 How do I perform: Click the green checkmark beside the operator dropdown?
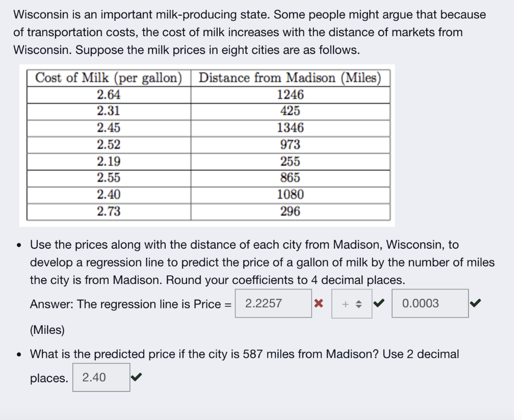(378, 303)
